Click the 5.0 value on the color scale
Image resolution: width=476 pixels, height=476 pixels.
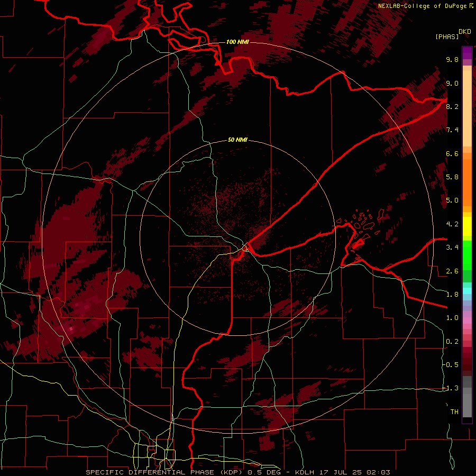[x=452, y=200]
